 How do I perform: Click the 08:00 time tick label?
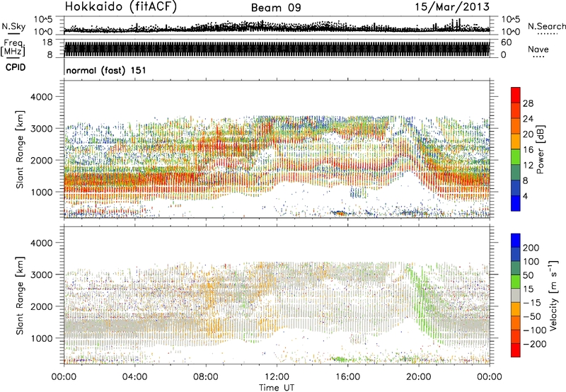click(206, 377)
